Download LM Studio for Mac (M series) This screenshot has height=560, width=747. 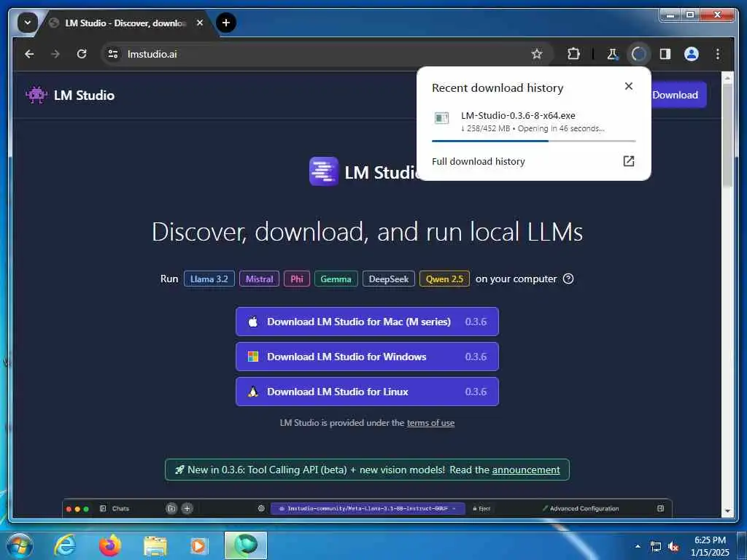click(x=368, y=322)
